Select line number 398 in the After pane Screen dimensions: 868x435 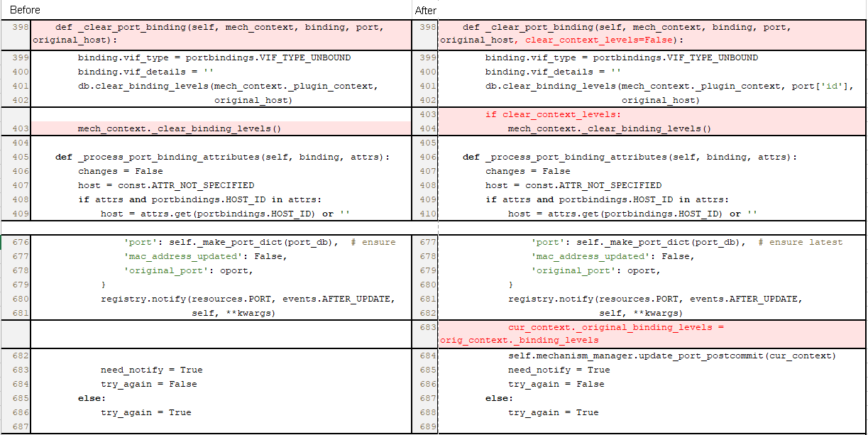click(428, 28)
